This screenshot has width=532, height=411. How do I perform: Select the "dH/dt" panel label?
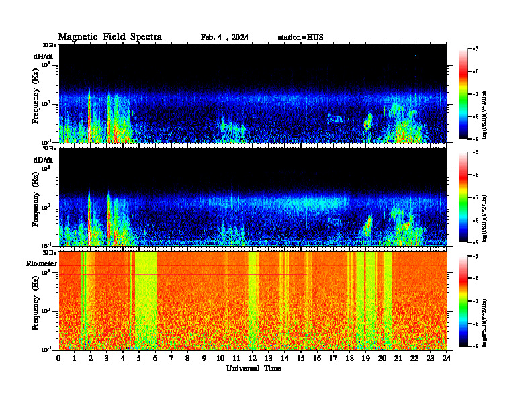point(43,56)
